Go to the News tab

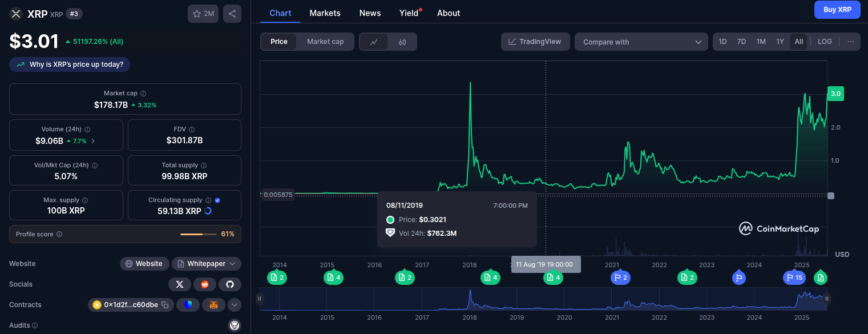click(370, 13)
